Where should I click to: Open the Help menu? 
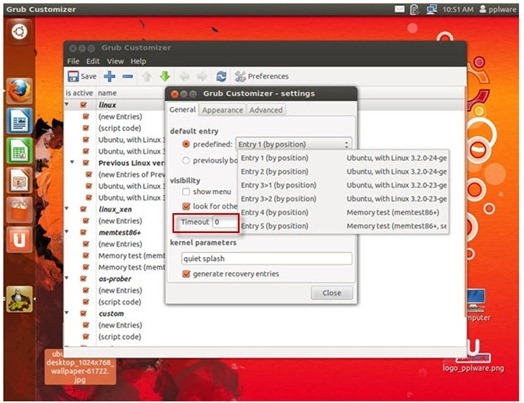pyautogui.click(x=138, y=61)
